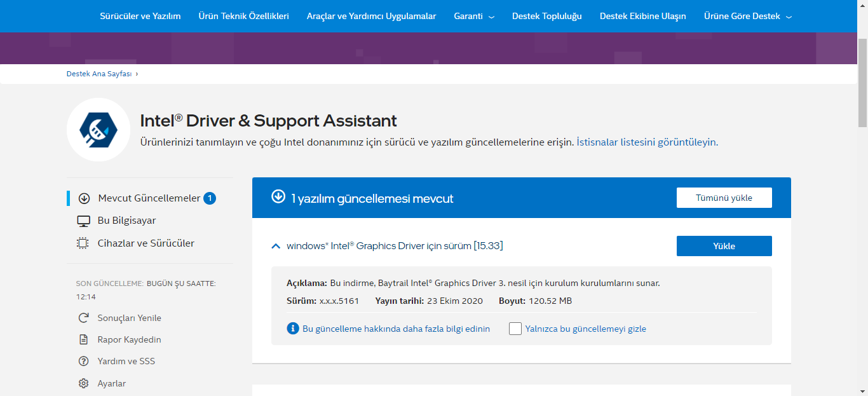
Task: Click the 1 yazılım güncellemesi mevcut heading
Action: click(x=372, y=199)
